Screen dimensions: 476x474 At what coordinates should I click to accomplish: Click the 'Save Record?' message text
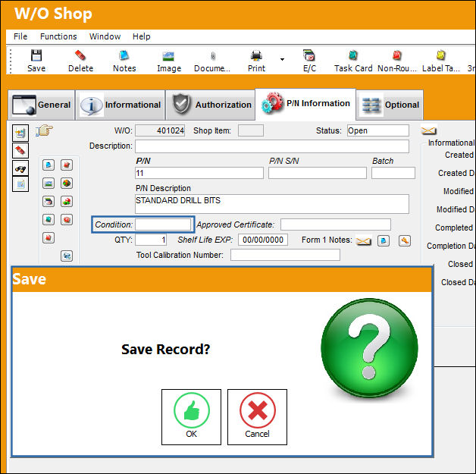pyautogui.click(x=166, y=350)
